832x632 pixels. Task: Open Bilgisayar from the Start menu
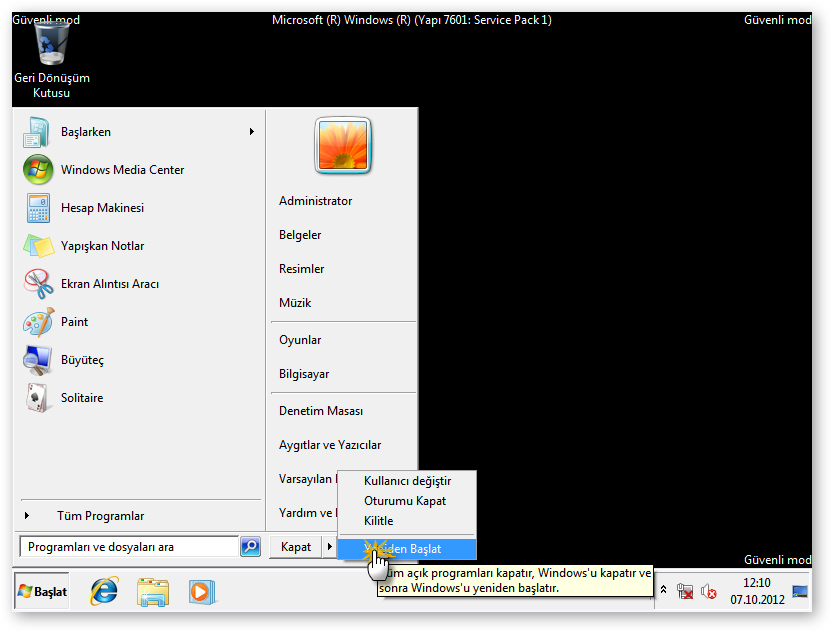click(305, 374)
